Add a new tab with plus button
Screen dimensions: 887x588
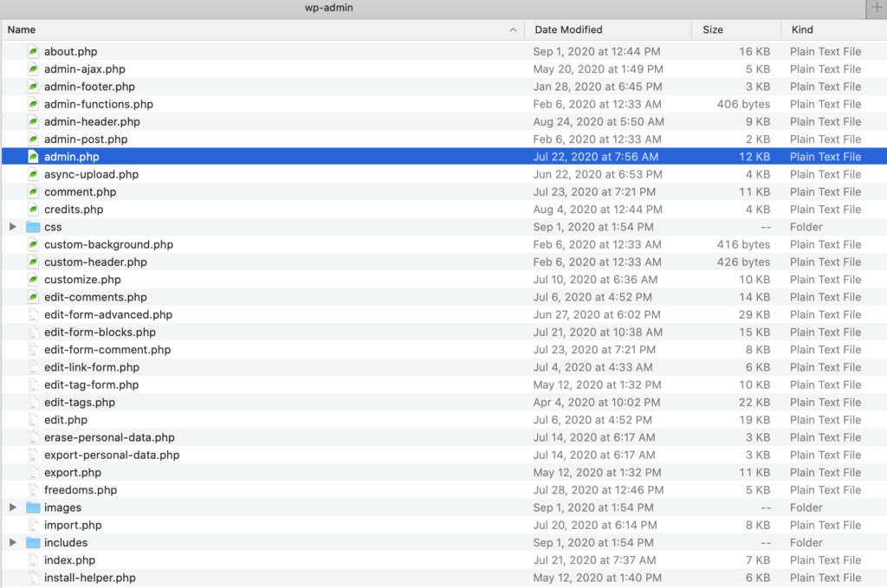[x=877, y=8]
